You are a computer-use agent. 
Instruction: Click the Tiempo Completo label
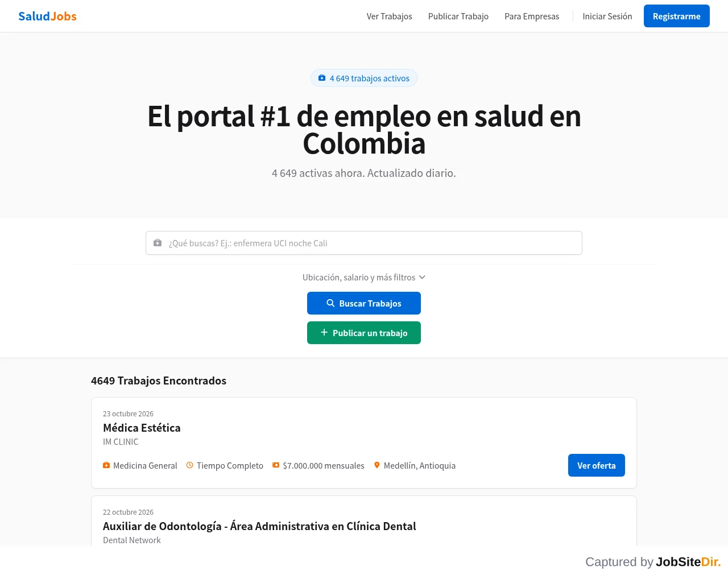230,465
